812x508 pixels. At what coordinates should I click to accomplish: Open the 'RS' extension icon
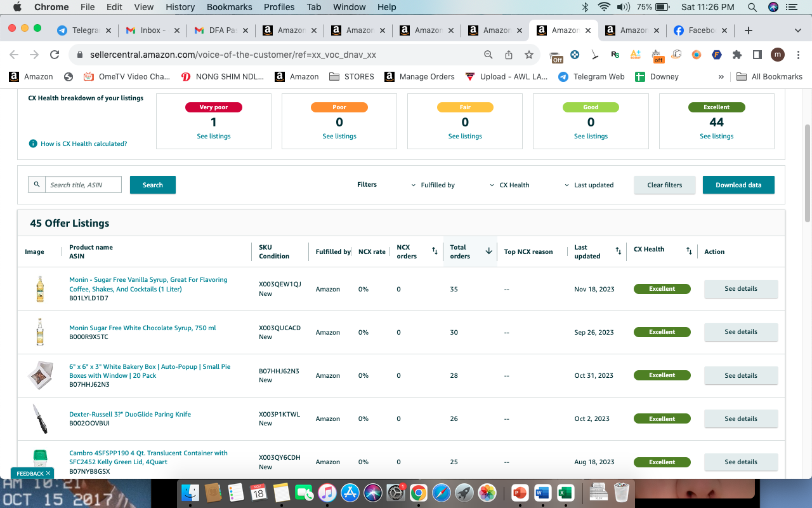615,55
